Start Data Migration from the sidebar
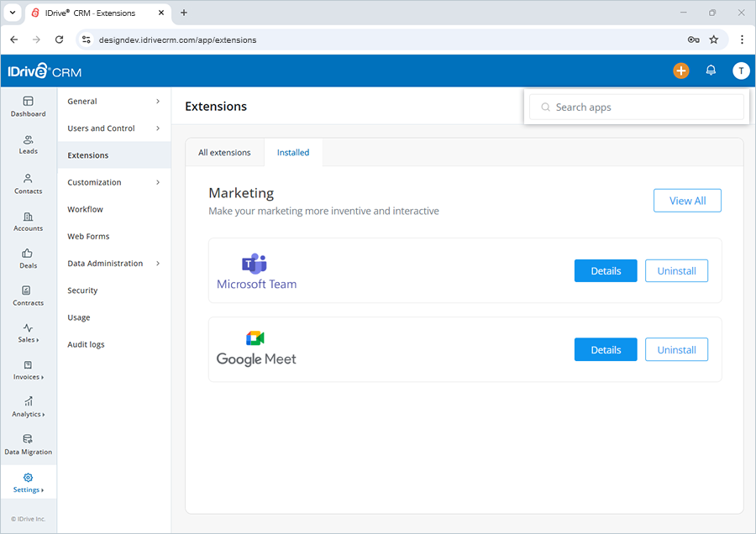 28,445
